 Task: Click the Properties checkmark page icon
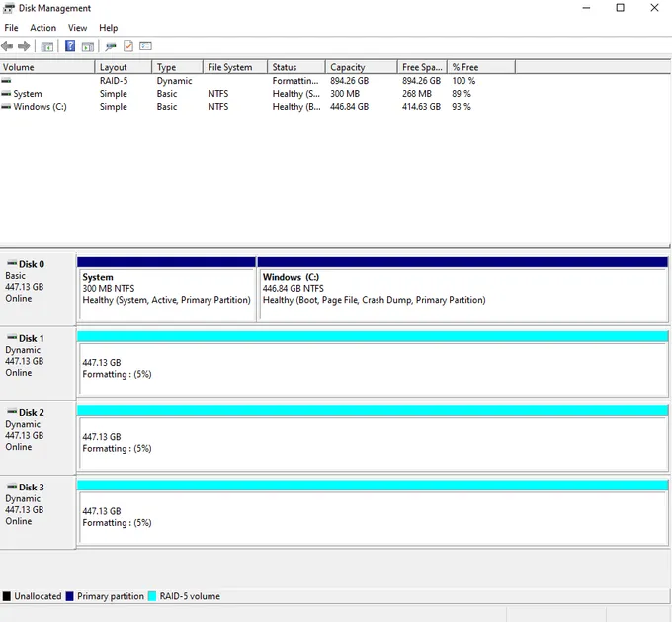(128, 45)
